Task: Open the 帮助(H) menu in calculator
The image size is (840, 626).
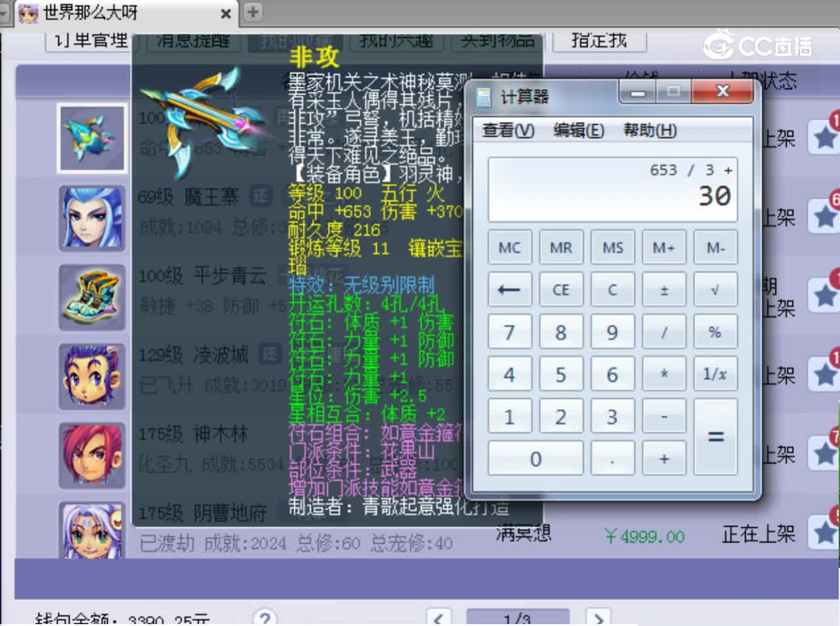Action: click(x=650, y=131)
